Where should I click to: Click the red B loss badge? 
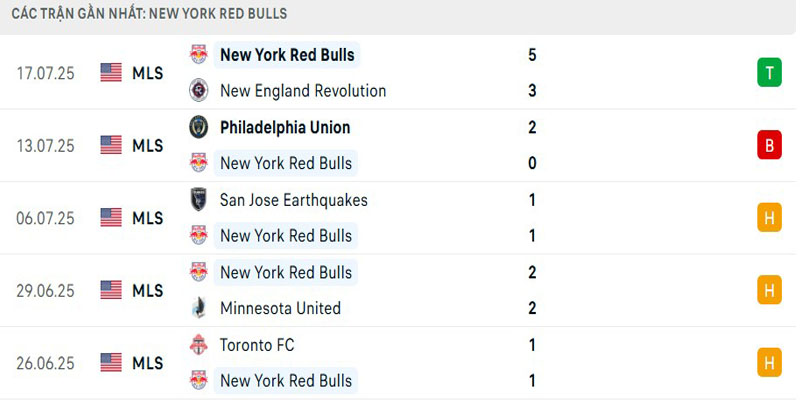[769, 145]
